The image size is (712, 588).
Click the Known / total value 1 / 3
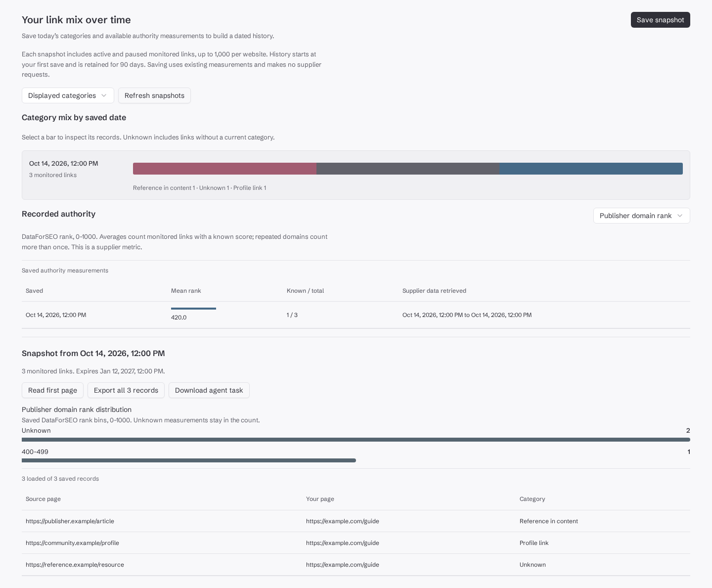[292, 315]
